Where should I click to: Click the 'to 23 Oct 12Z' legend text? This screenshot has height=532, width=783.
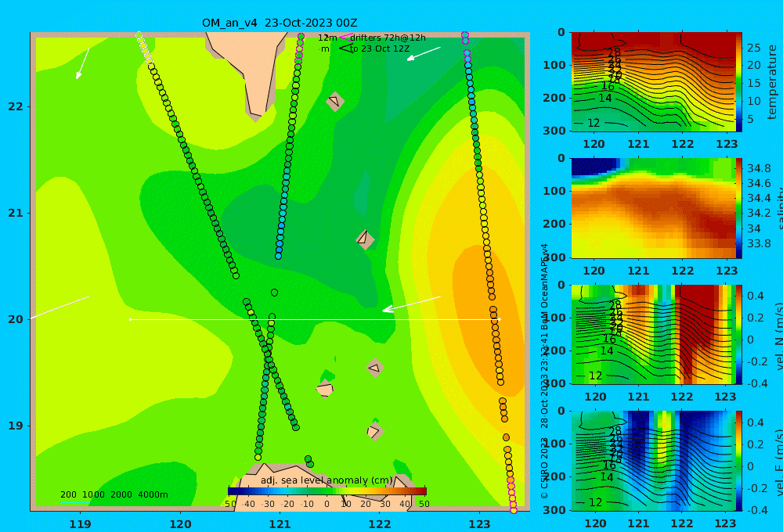pyautogui.click(x=380, y=49)
